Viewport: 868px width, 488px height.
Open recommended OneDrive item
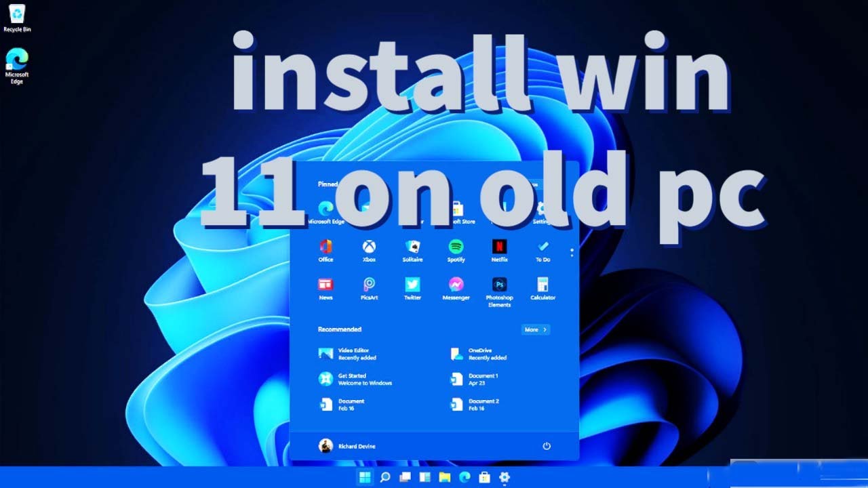[x=478, y=354]
